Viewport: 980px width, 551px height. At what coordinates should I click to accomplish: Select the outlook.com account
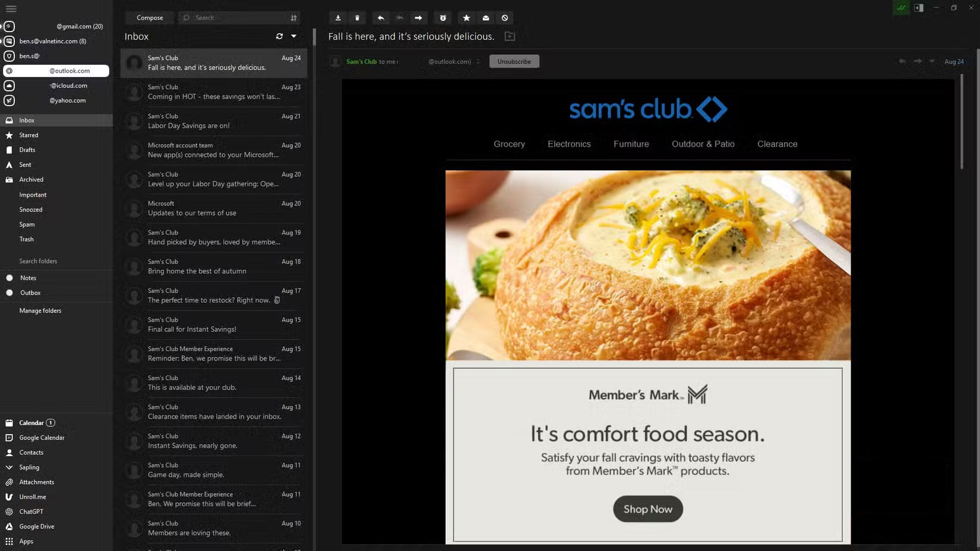point(56,71)
